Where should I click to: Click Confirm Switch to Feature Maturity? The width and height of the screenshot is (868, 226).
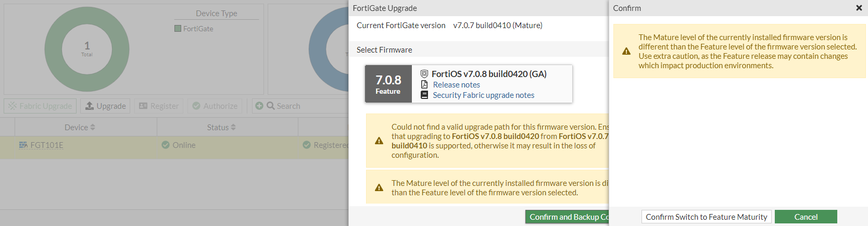point(706,217)
